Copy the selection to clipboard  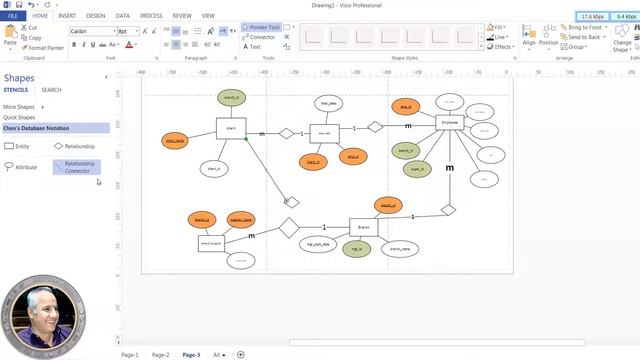31,38
